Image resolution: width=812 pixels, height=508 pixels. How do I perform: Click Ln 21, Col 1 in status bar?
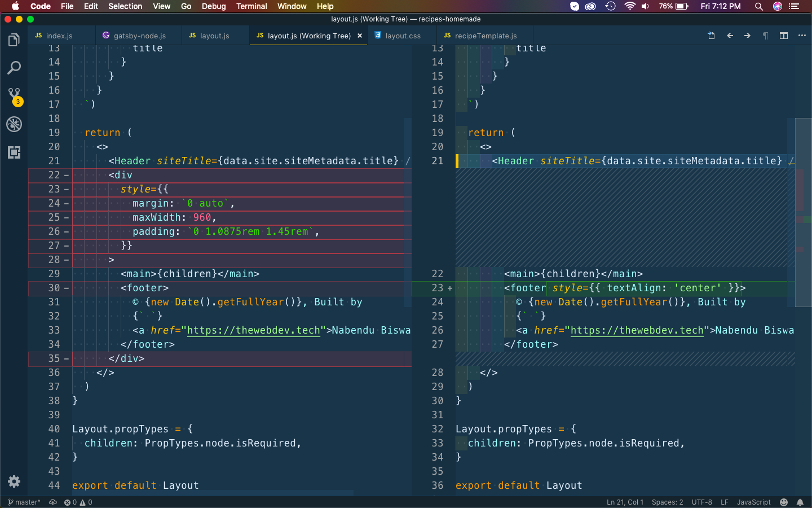(x=625, y=502)
